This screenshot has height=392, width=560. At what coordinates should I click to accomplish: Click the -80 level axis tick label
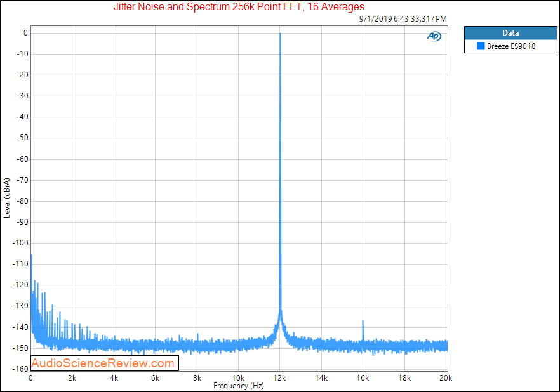point(22,201)
